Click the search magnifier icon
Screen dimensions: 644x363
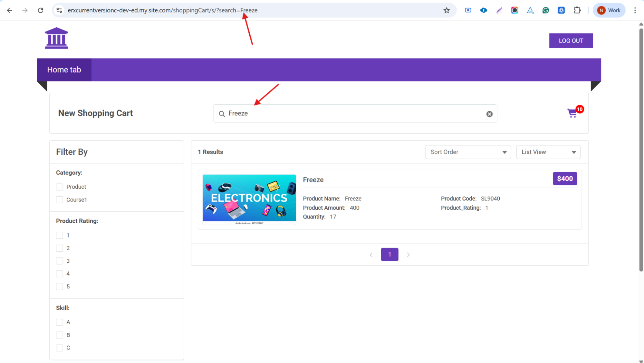pyautogui.click(x=222, y=114)
